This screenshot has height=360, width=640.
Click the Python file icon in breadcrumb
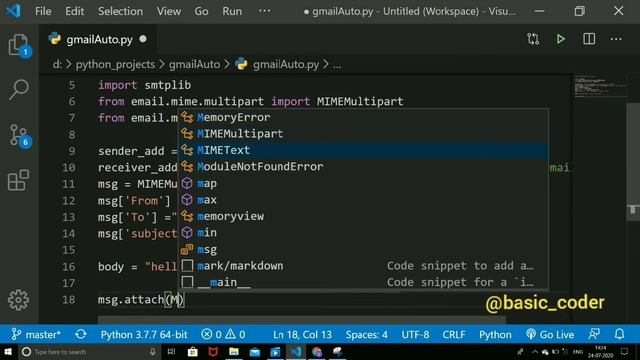click(242, 64)
